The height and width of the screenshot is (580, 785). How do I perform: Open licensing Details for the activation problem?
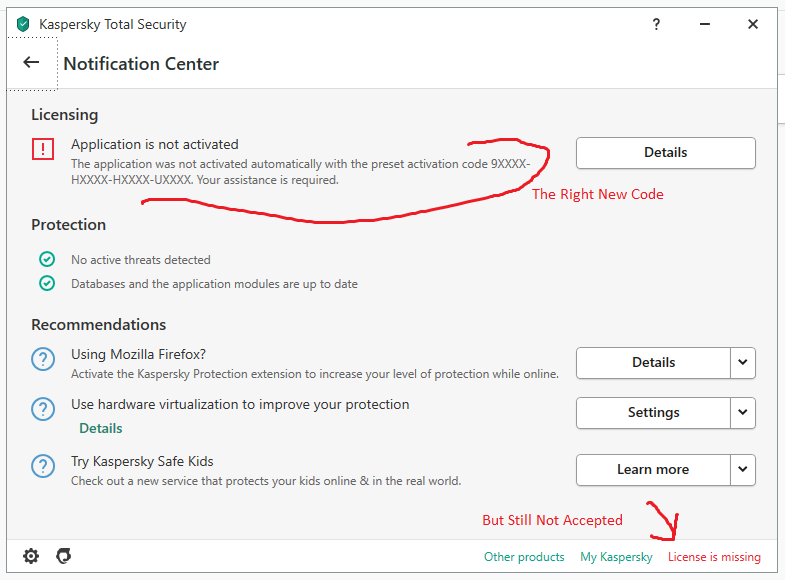point(665,153)
